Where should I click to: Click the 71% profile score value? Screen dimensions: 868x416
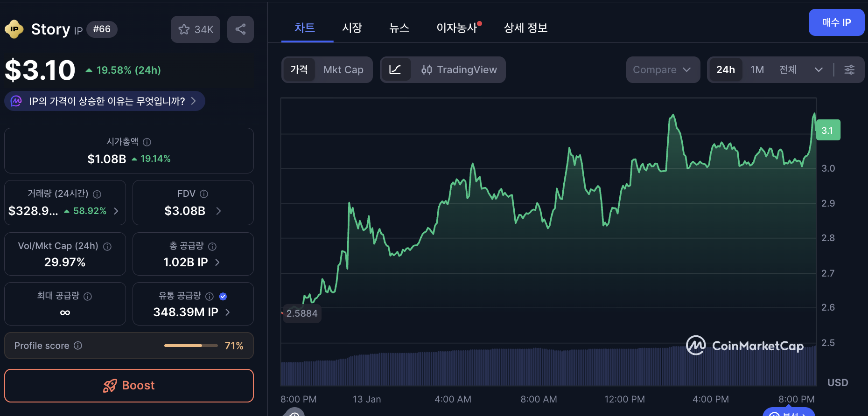coord(234,346)
